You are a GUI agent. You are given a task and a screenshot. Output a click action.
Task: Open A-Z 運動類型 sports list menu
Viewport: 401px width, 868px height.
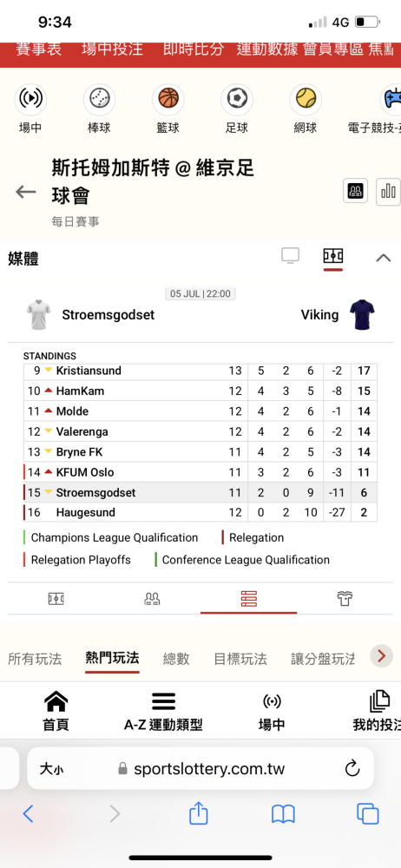(x=163, y=712)
